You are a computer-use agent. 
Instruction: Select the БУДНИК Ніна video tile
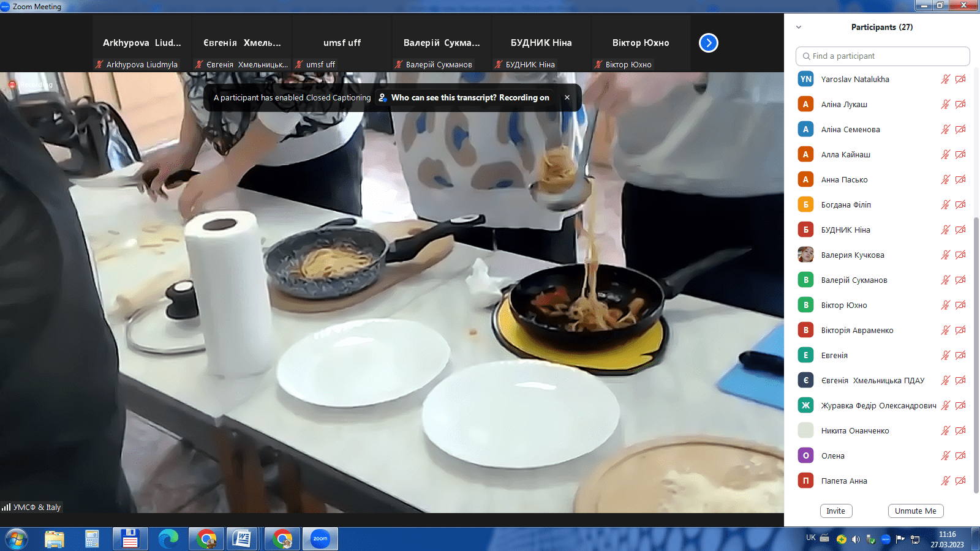[x=541, y=43]
